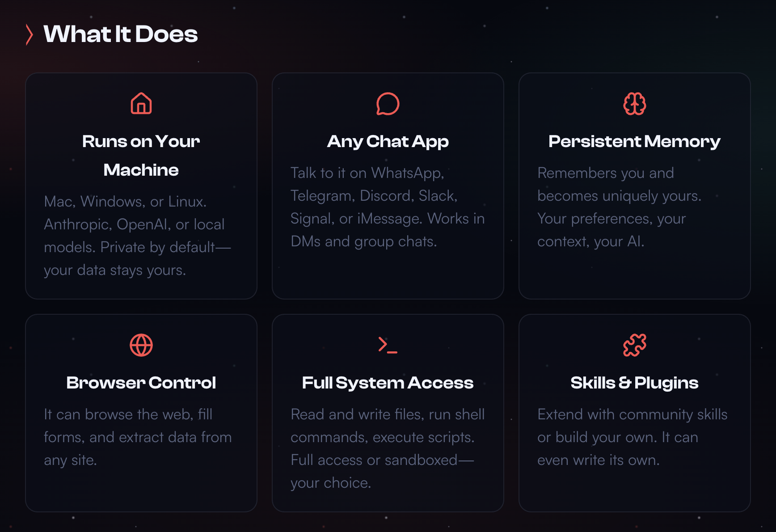Click the browse the web description

[137, 437]
